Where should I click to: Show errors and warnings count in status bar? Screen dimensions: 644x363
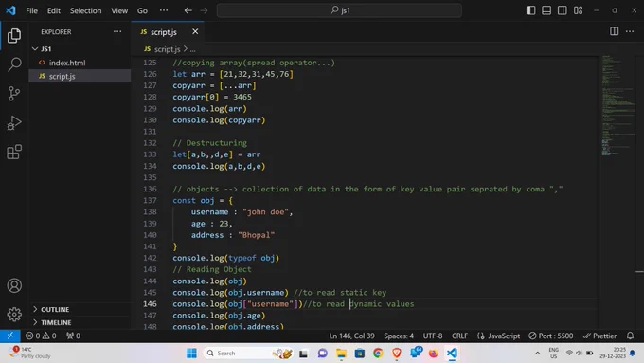point(41,336)
